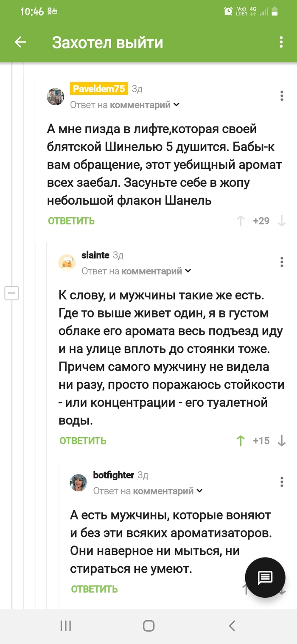The height and width of the screenshot is (644, 297).
Task: Tap ОТВЕТИТЬ under Paveldem75's comment
Action: click(71, 220)
